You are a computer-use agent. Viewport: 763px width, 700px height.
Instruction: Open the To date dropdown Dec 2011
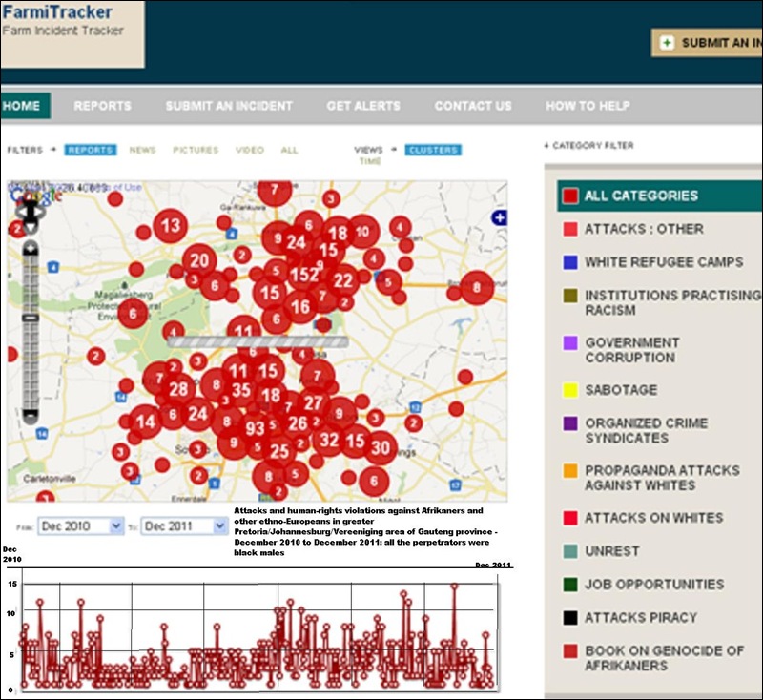pyautogui.click(x=184, y=525)
